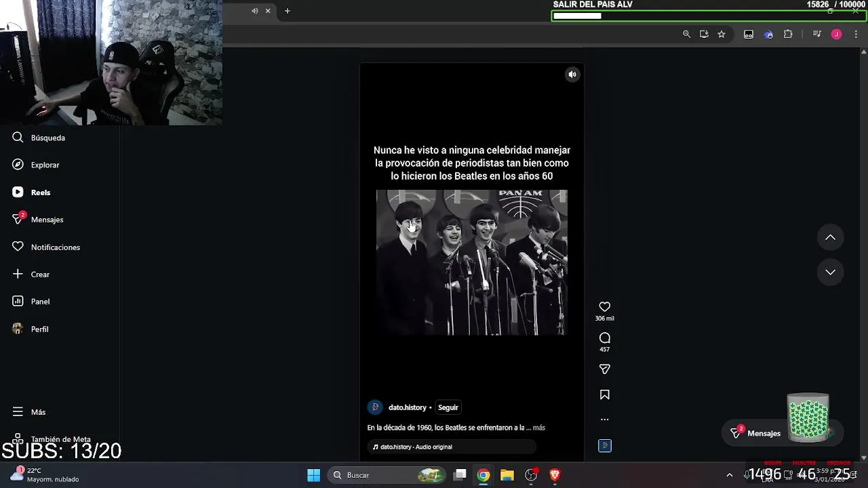Open the reel's three-dot options menu
The height and width of the screenshot is (488, 868).
pos(605,420)
